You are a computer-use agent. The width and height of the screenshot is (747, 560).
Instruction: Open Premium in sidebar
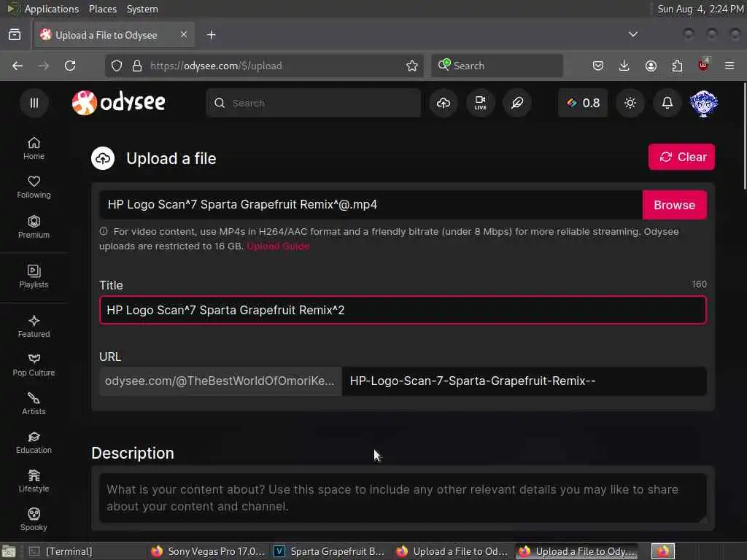point(34,227)
